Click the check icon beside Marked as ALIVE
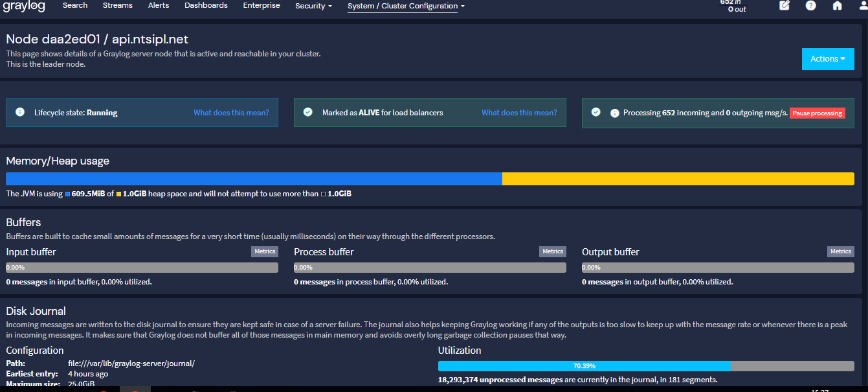868x392 pixels. tap(308, 112)
